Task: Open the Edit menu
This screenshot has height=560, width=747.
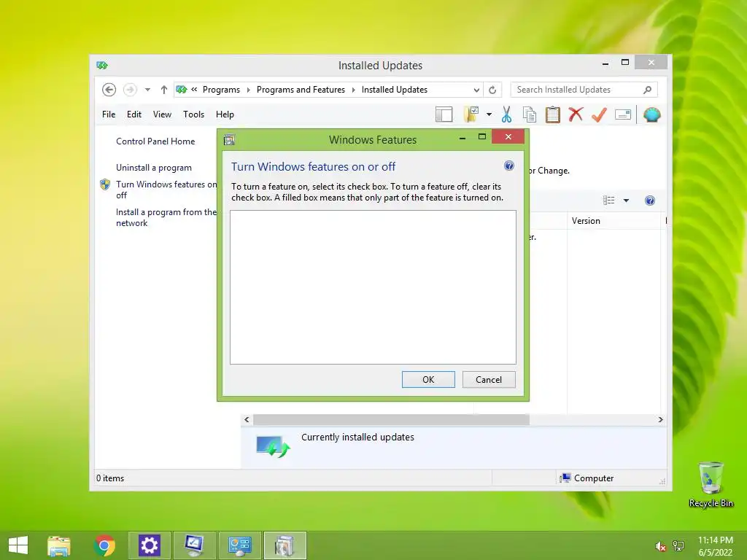Action: click(x=134, y=114)
